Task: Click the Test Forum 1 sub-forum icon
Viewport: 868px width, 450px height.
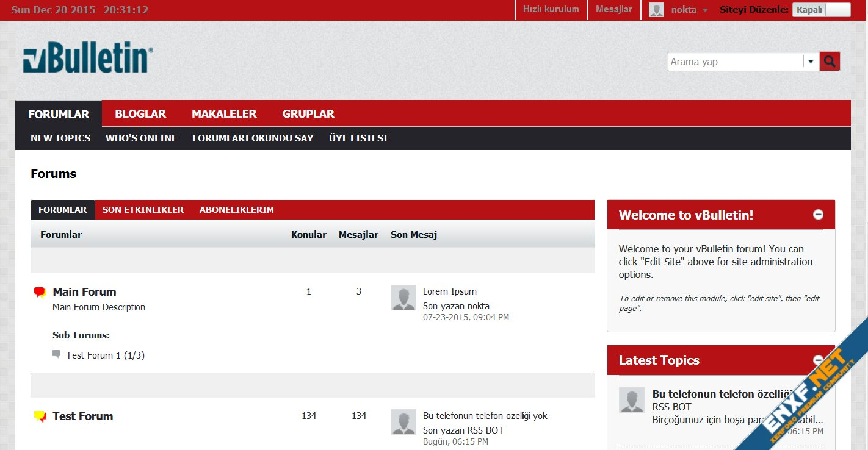Action: [x=57, y=354]
